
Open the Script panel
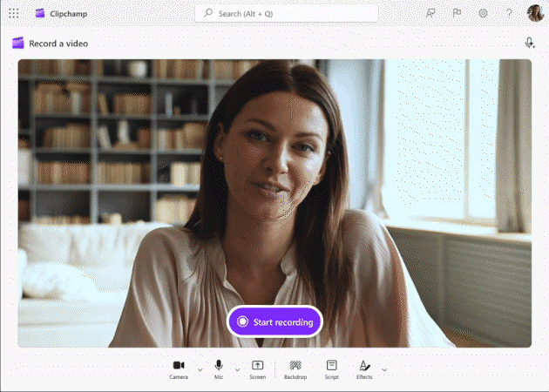pos(331,370)
